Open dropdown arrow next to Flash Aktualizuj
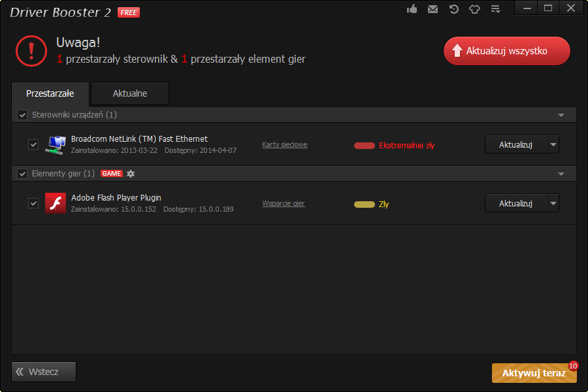The image size is (588, 392). tap(553, 203)
